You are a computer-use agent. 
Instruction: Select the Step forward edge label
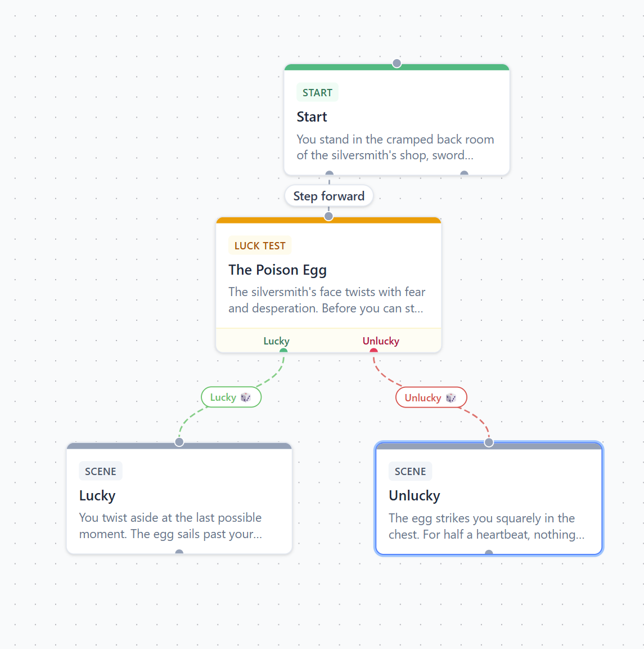pos(329,196)
